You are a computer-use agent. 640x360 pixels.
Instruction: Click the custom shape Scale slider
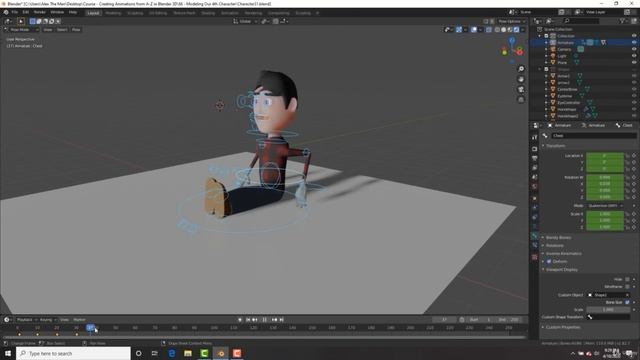pyautogui.click(x=608, y=309)
